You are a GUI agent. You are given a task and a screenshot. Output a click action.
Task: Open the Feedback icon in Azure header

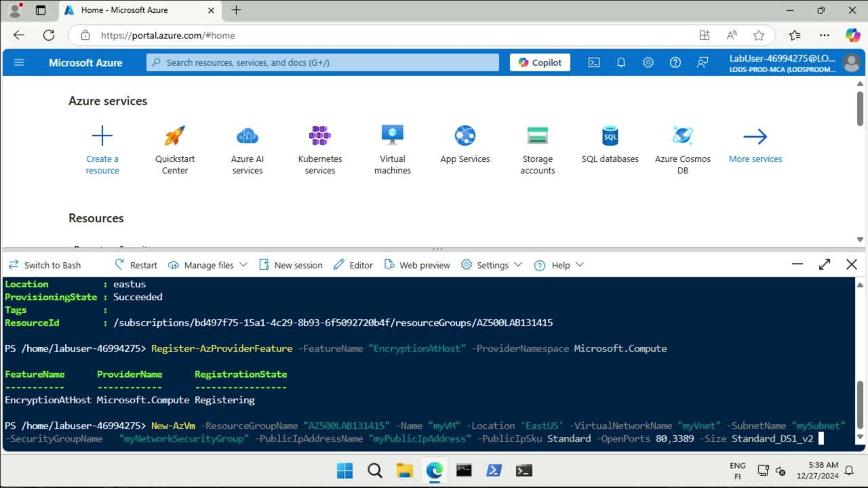tap(703, 62)
